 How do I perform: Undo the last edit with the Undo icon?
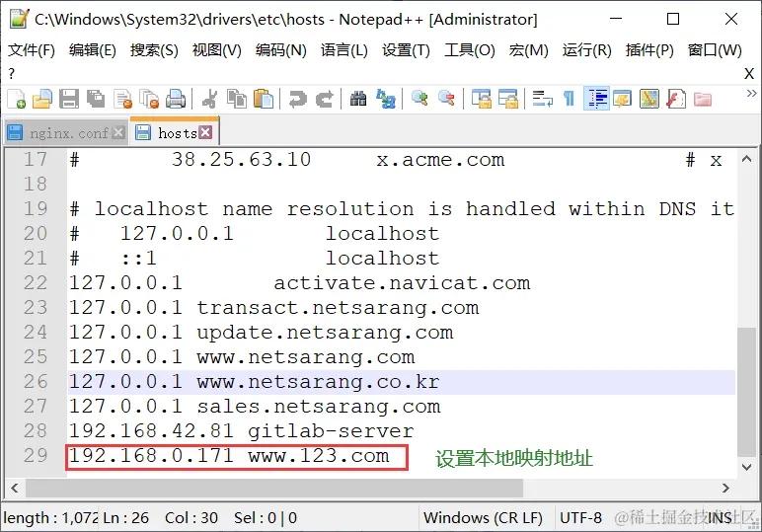click(x=297, y=99)
